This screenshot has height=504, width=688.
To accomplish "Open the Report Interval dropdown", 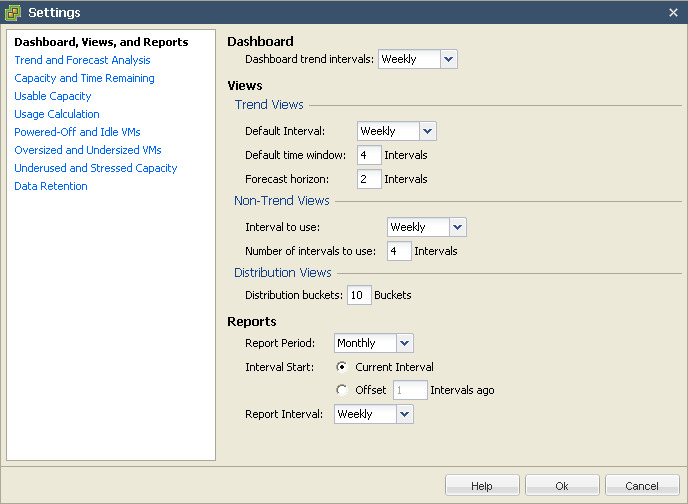I will point(373,414).
